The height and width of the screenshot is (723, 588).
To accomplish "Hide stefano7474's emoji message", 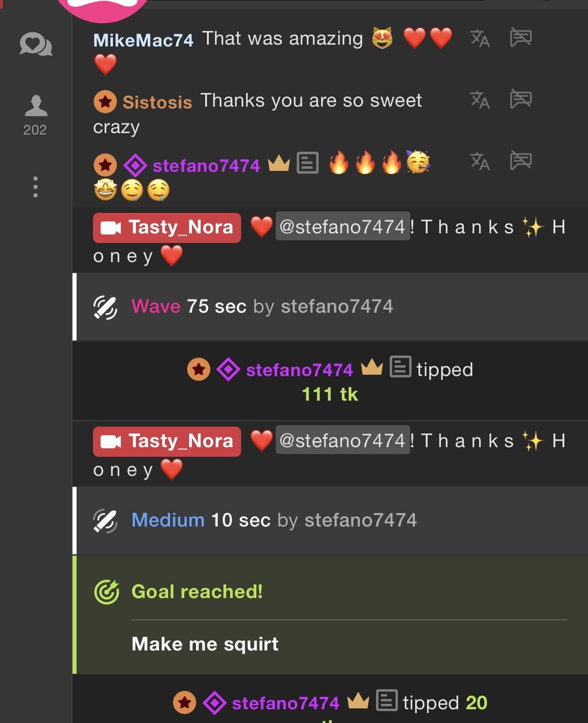I will [521, 160].
